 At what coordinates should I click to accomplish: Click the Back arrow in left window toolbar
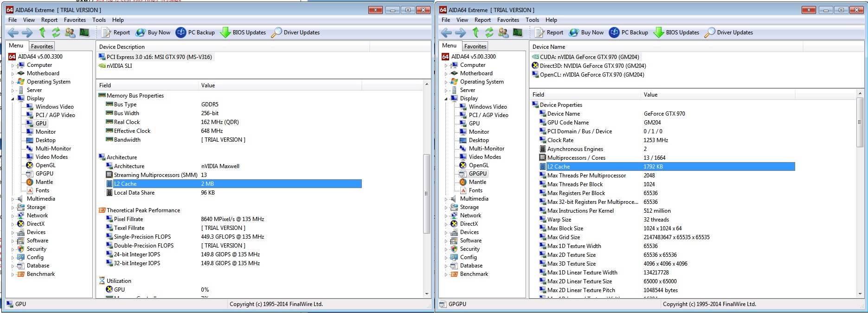(13, 33)
